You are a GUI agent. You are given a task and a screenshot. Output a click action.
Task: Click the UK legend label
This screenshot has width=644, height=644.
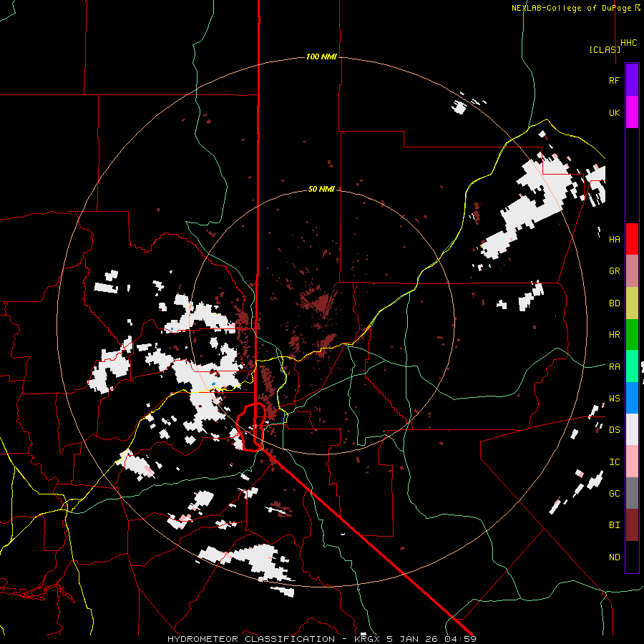click(614, 112)
